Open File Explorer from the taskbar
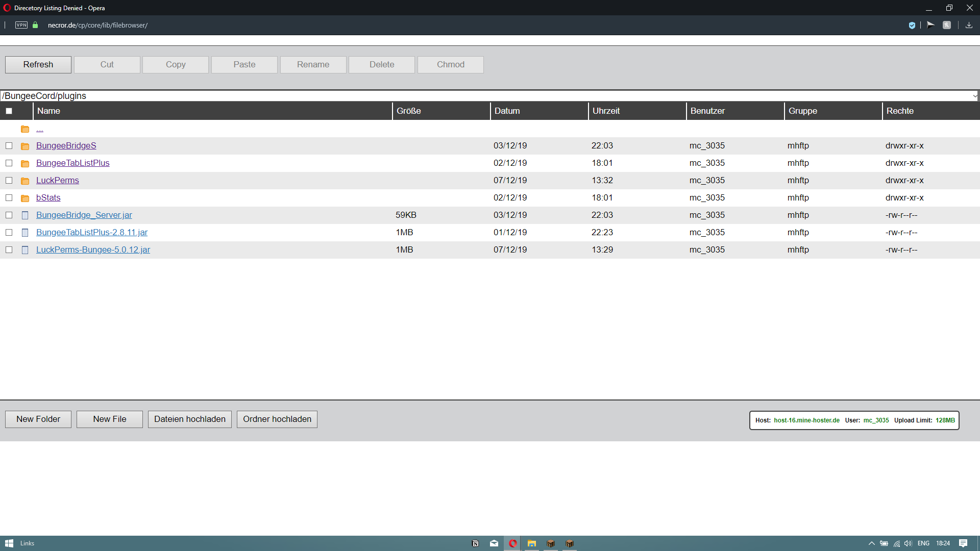The height and width of the screenshot is (551, 980). 531,543
